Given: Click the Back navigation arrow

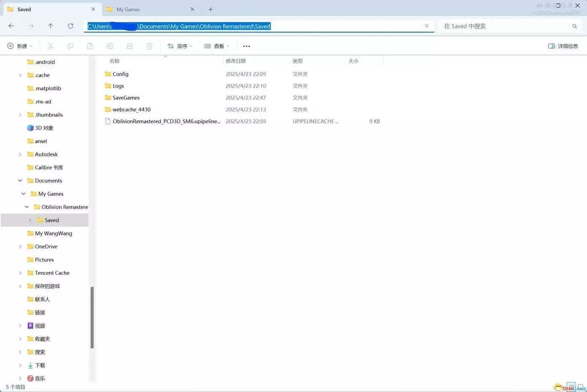Looking at the screenshot, I should pyautogui.click(x=11, y=26).
